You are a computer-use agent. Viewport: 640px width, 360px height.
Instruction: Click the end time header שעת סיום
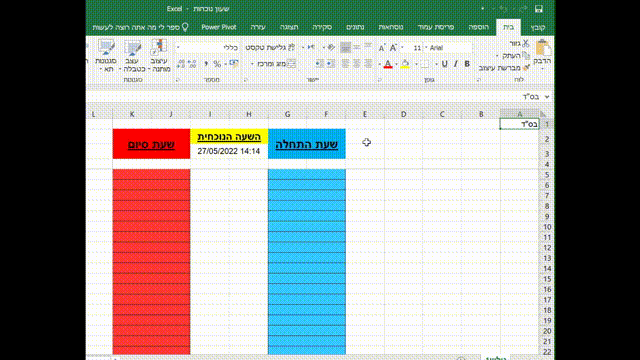[x=151, y=144]
